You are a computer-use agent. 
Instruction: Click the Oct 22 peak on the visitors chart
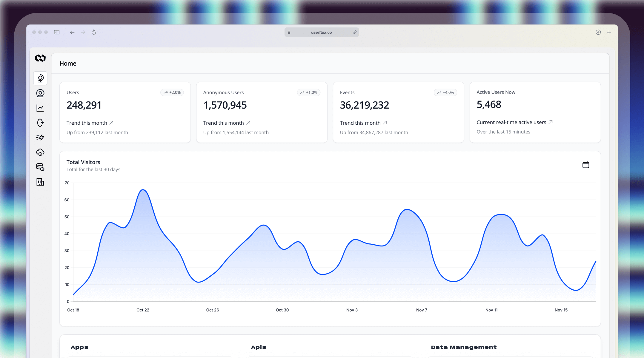(143, 190)
